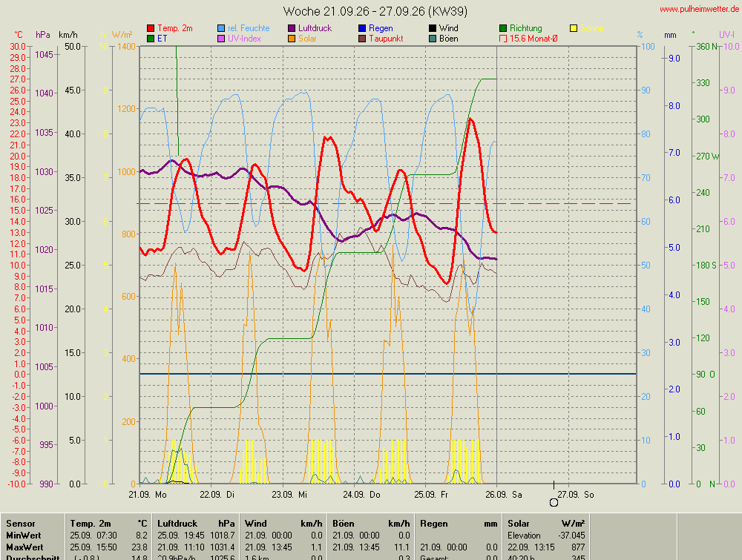Click the chart title Woche 21.09.26 - 27.09.26
The image size is (742, 560).
(x=375, y=11)
